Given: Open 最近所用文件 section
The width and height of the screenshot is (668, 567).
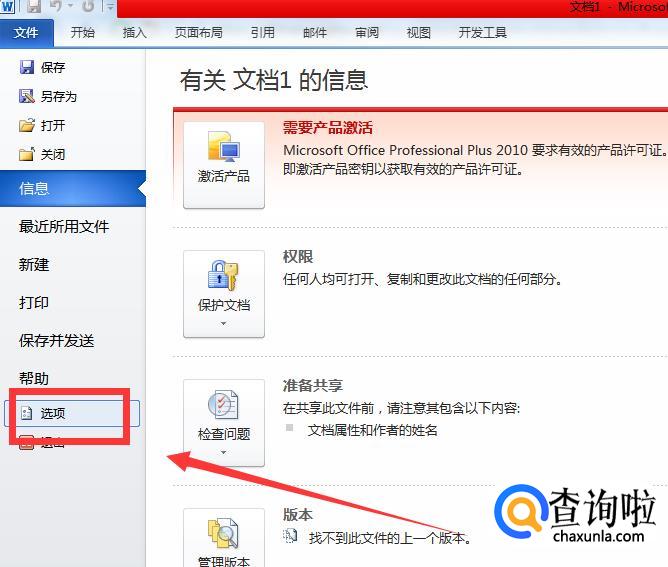Looking at the screenshot, I should 64,226.
